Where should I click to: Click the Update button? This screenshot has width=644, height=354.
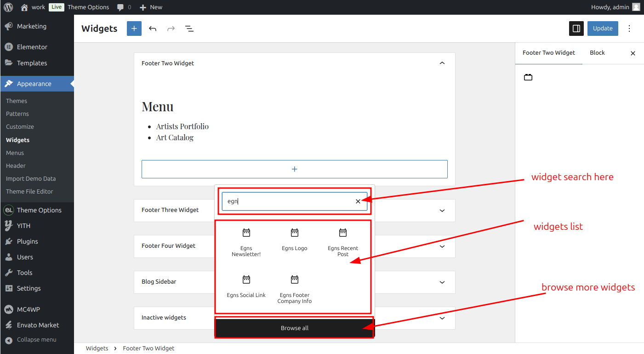click(x=603, y=29)
